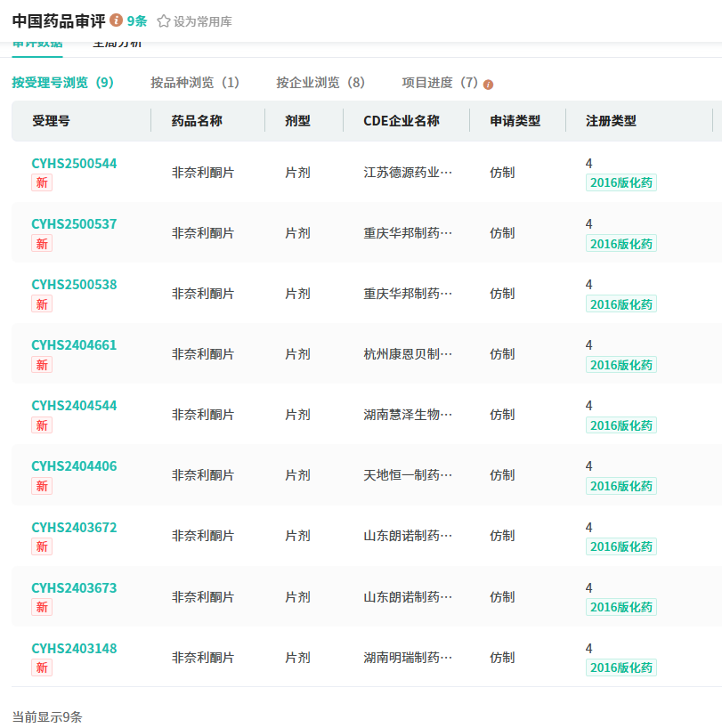Open acceptance number CYHS2500538 link
This screenshot has width=722, height=728.
(x=74, y=285)
